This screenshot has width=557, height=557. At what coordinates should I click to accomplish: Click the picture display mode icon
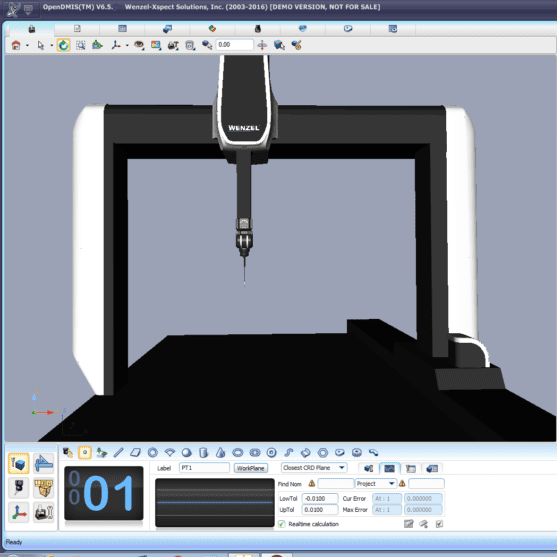(156, 45)
